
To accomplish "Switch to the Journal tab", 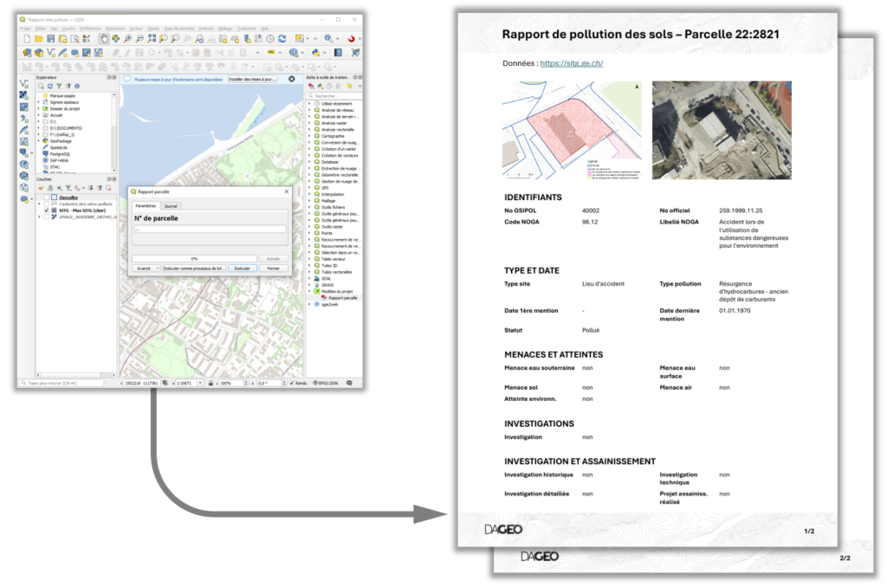I will point(171,206).
